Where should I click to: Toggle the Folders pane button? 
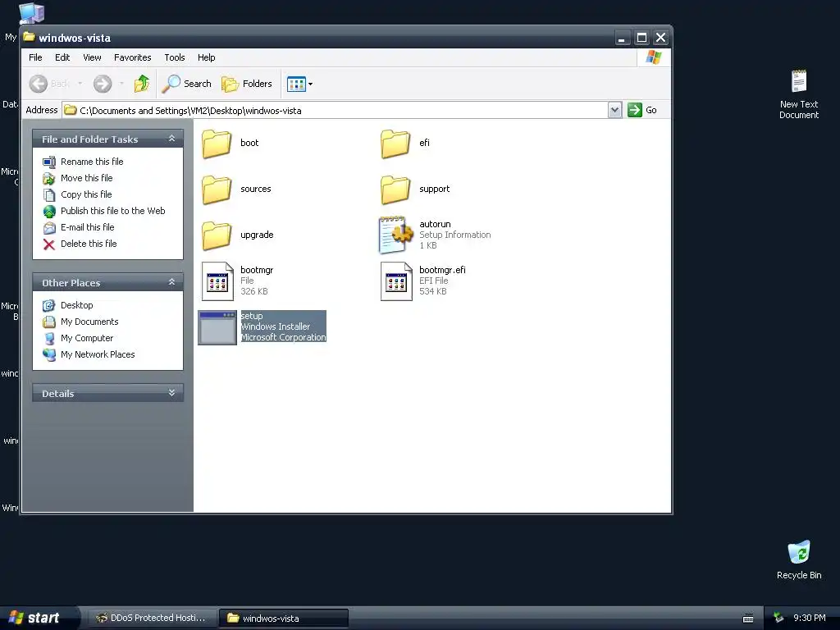point(247,84)
